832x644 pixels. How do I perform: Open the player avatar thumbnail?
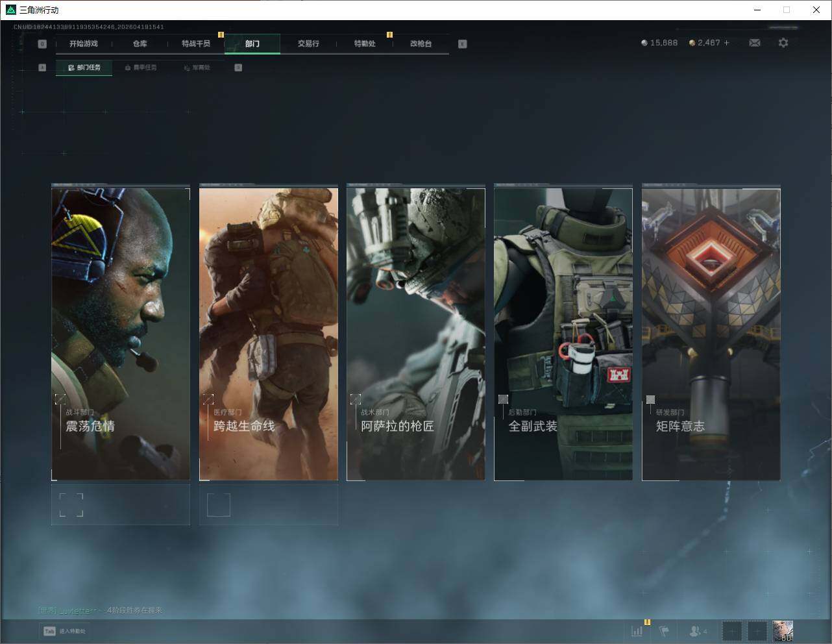783,631
